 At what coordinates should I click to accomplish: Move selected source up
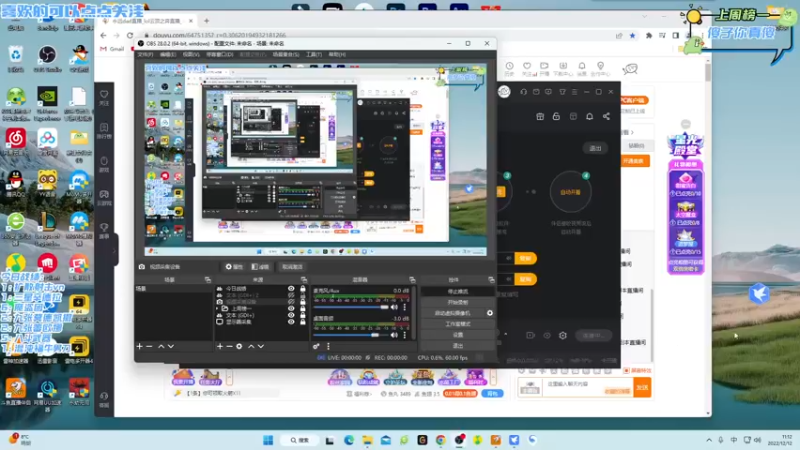[x=251, y=346]
